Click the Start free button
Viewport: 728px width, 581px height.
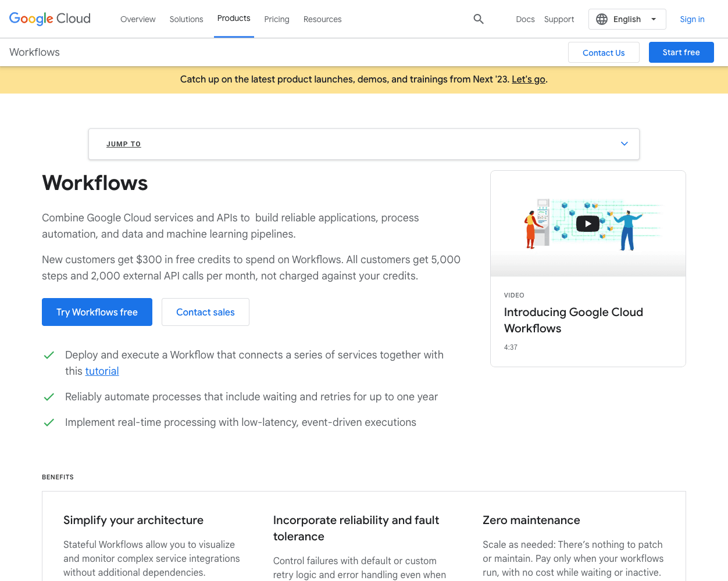pos(681,52)
